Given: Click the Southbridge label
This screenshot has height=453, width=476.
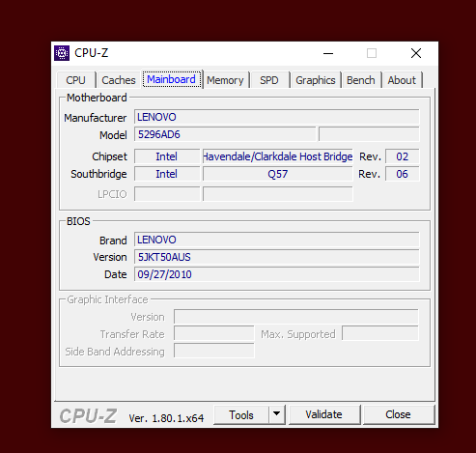Looking at the screenshot, I should pyautogui.click(x=98, y=174).
